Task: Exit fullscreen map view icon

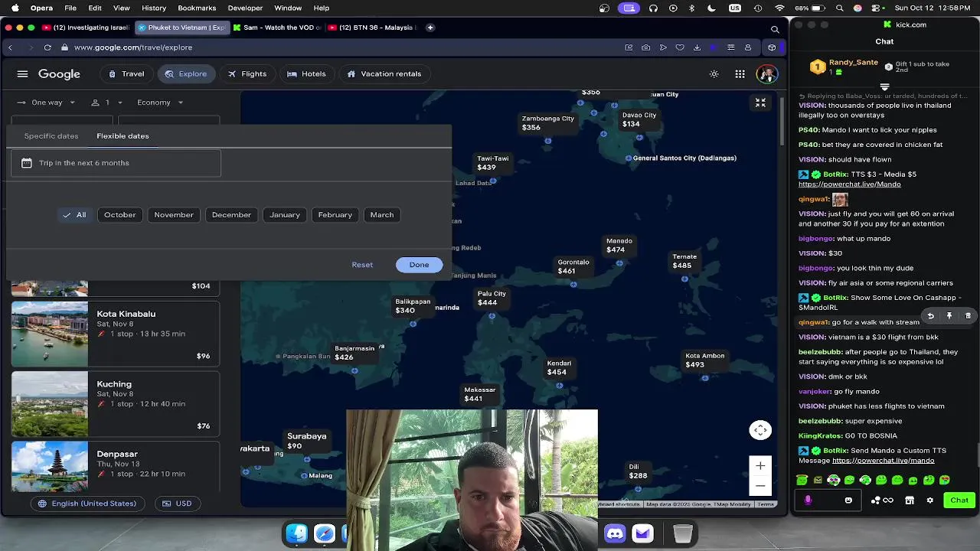Action: [x=760, y=103]
